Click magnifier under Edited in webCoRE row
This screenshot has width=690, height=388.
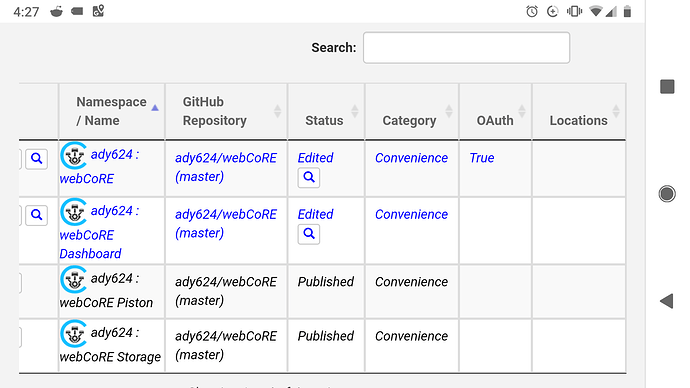[x=309, y=177]
